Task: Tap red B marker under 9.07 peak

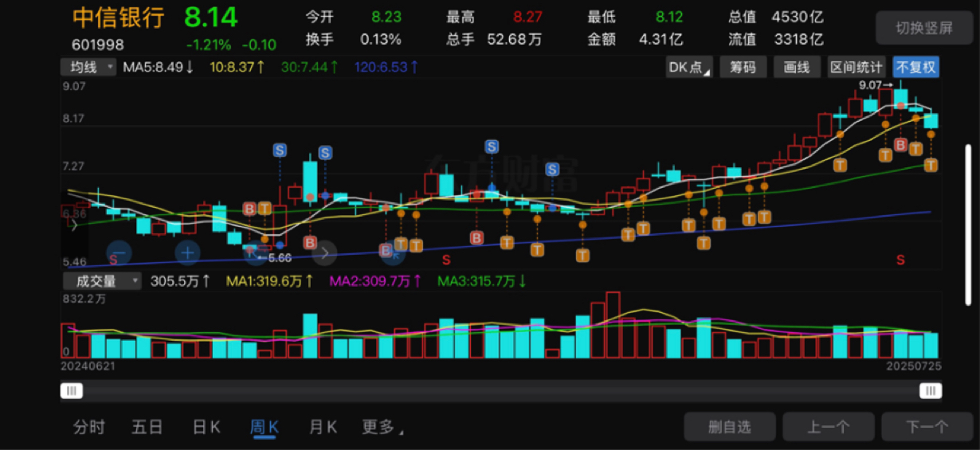Action: pyautogui.click(x=900, y=145)
